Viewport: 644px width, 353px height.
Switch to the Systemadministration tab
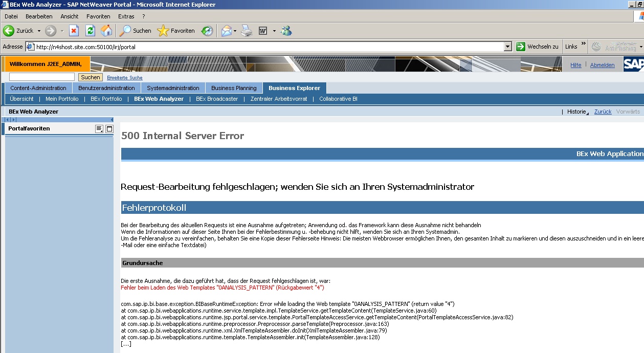(x=173, y=88)
